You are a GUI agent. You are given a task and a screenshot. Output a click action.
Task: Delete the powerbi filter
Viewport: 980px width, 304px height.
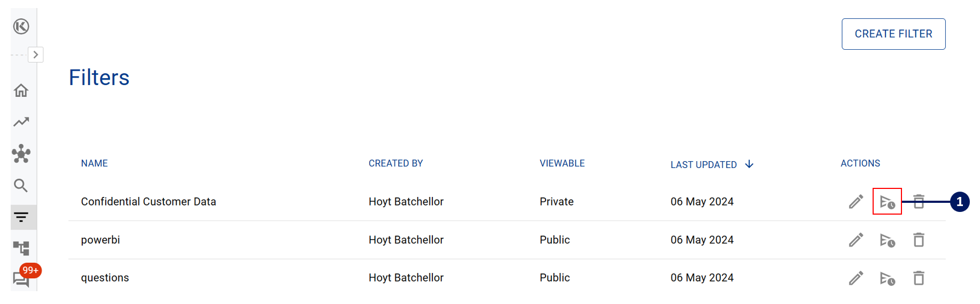(x=919, y=240)
